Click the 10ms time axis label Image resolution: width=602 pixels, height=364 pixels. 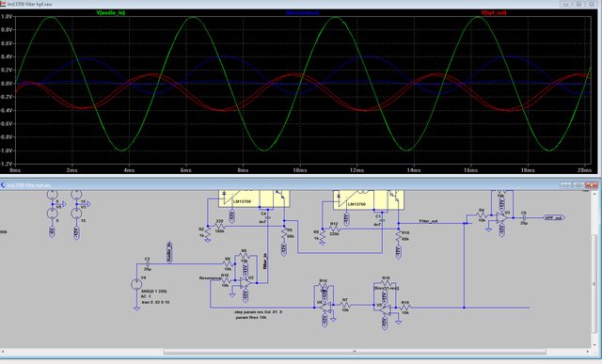pos(299,169)
